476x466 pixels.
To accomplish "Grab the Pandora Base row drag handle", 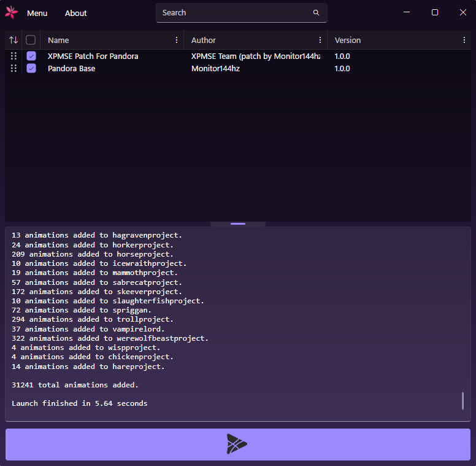I will [13, 68].
